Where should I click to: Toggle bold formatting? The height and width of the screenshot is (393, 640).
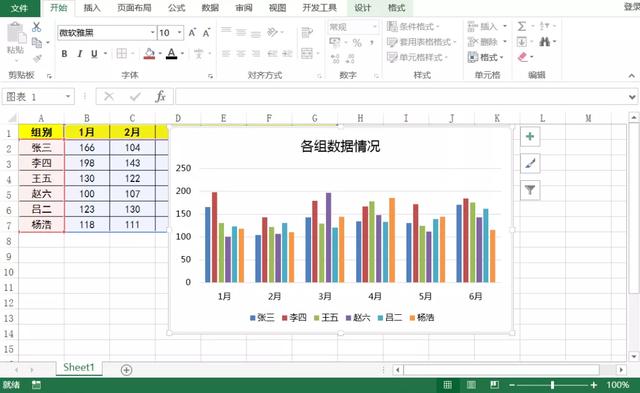click(x=64, y=53)
